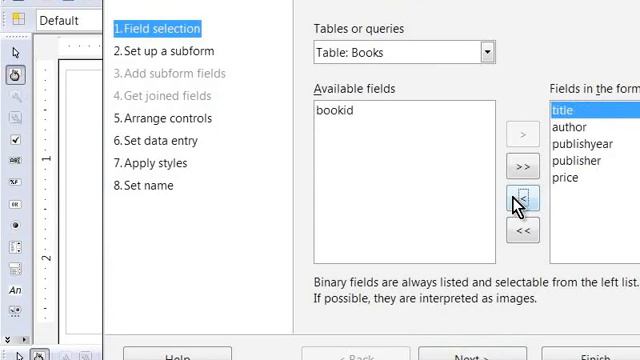Select publishyear in form fields list

pos(582,144)
